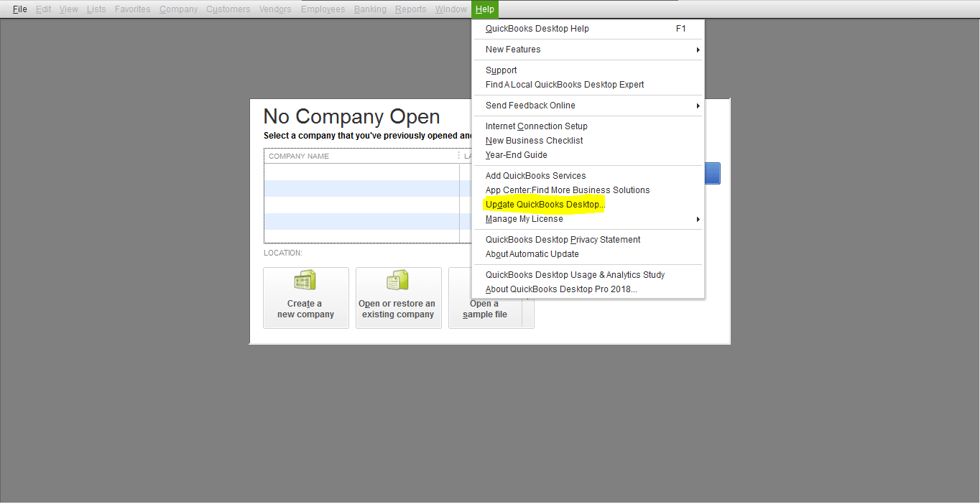Open the Year-End Guide
This screenshot has height=504, width=980.
[x=588, y=155]
